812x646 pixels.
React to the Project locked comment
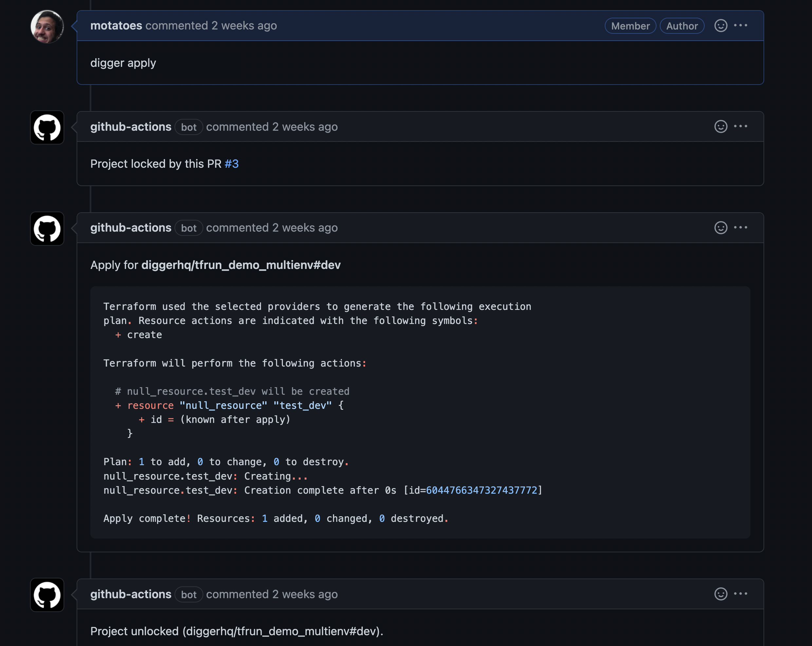(720, 127)
